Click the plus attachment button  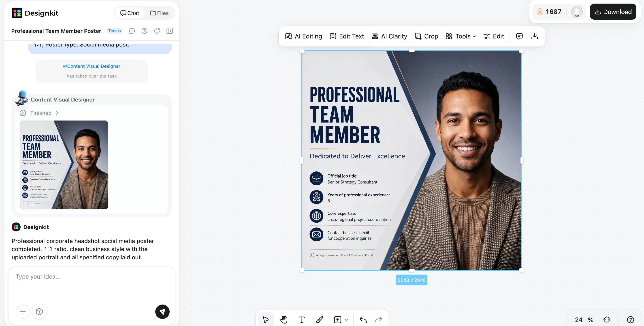tap(23, 311)
